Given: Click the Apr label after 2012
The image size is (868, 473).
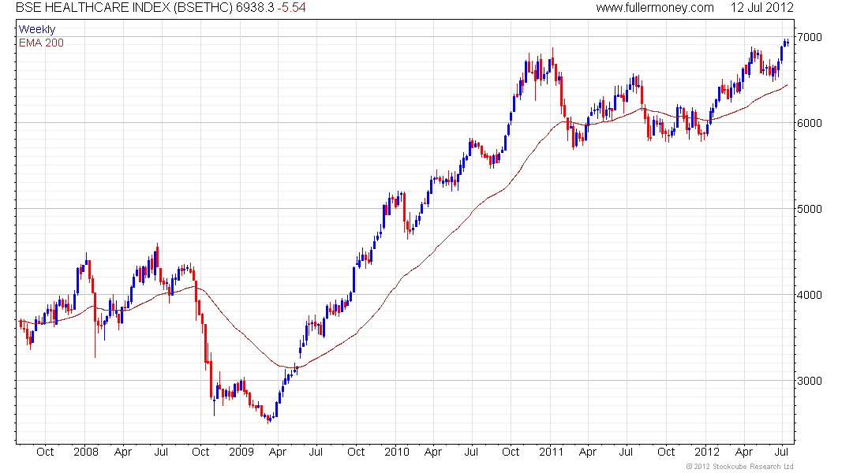Looking at the screenshot, I should (x=744, y=452).
